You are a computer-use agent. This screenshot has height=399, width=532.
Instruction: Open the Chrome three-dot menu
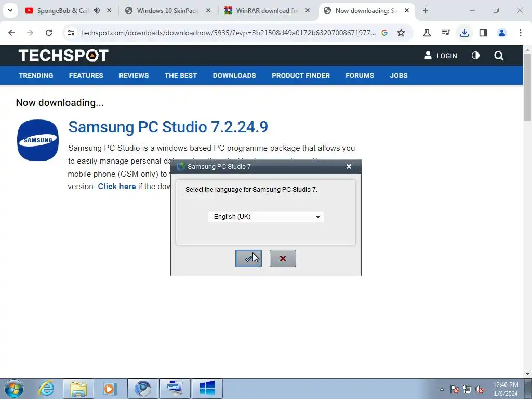click(521, 33)
